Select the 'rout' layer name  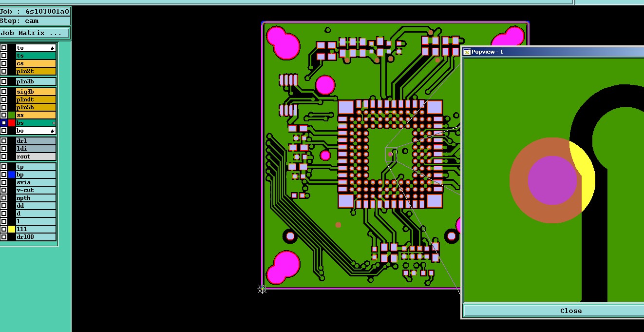coord(36,156)
